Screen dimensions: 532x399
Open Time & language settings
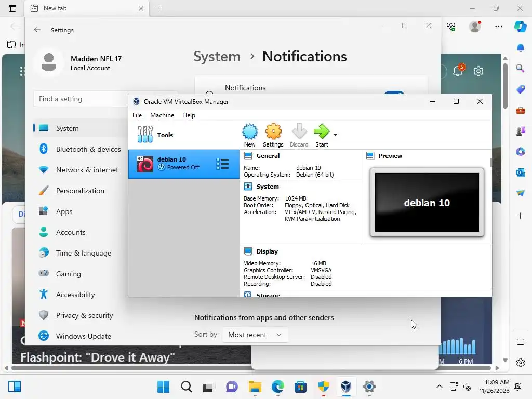click(x=81, y=253)
